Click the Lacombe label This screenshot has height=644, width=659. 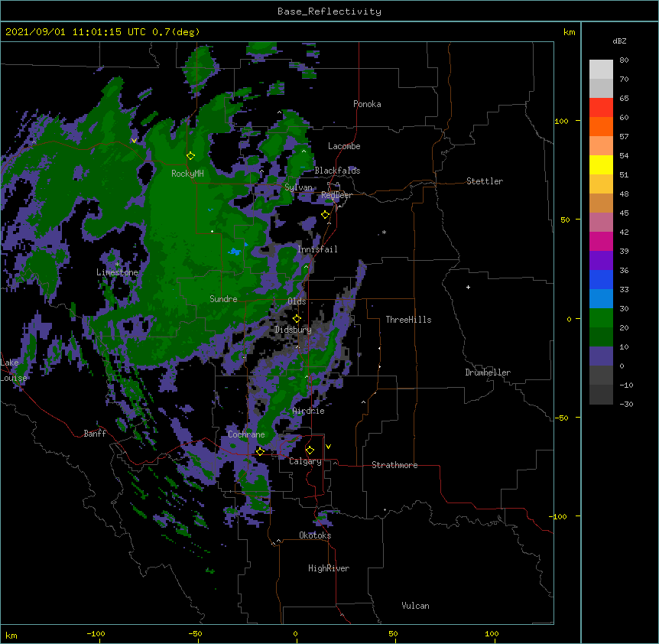point(344,146)
